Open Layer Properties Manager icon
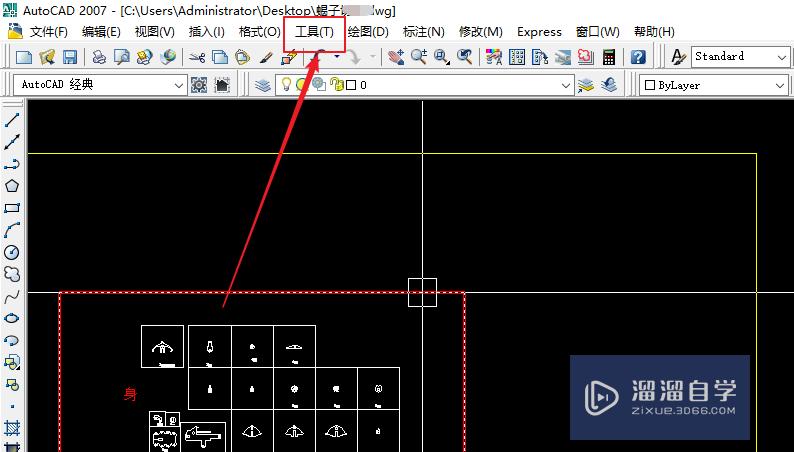 (263, 85)
